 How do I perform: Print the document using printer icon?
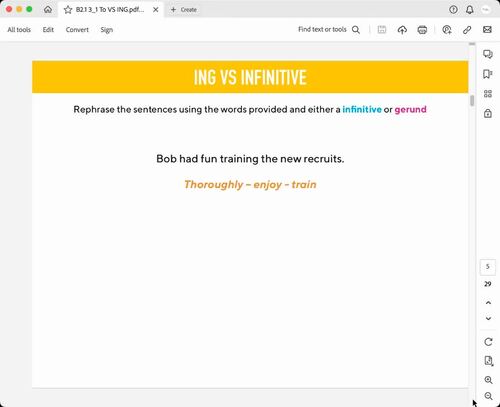[422, 30]
